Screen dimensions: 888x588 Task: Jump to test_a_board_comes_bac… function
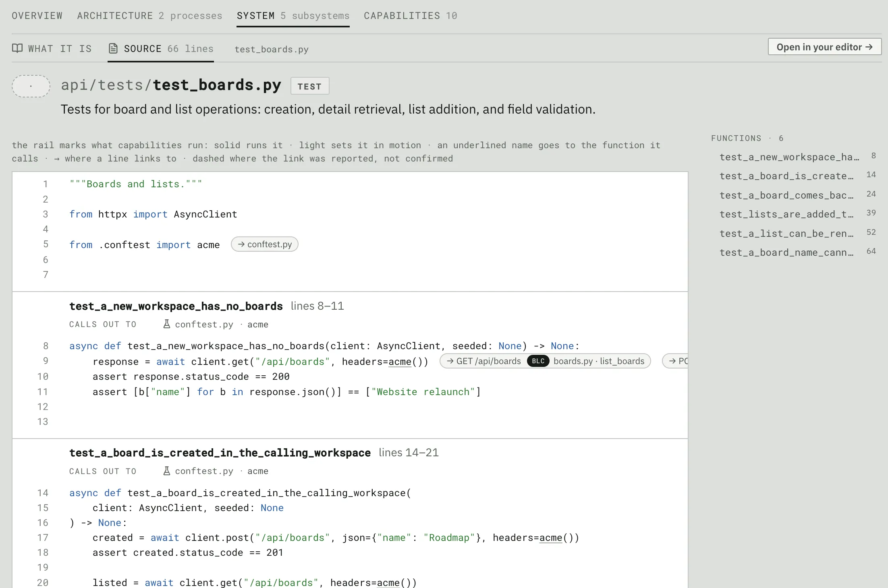(786, 195)
